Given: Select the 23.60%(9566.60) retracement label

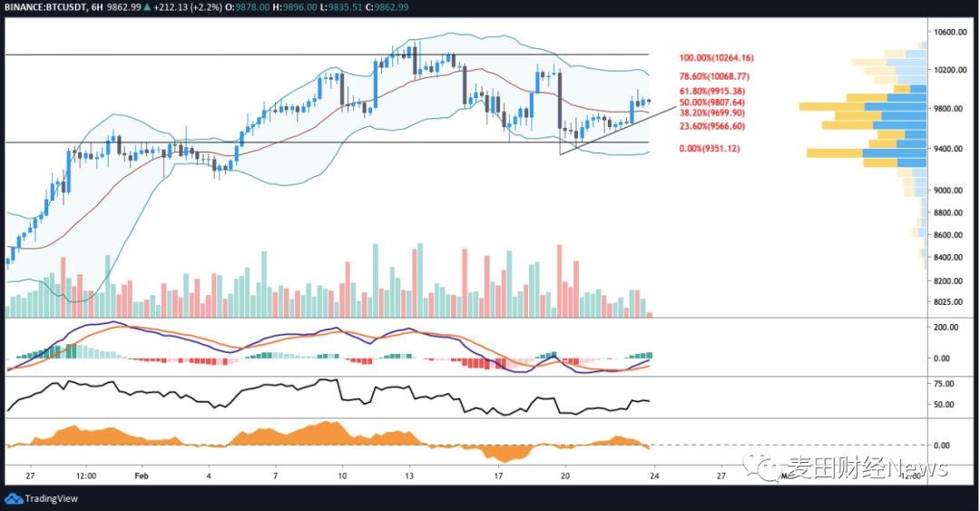Looking at the screenshot, I should click(712, 127).
